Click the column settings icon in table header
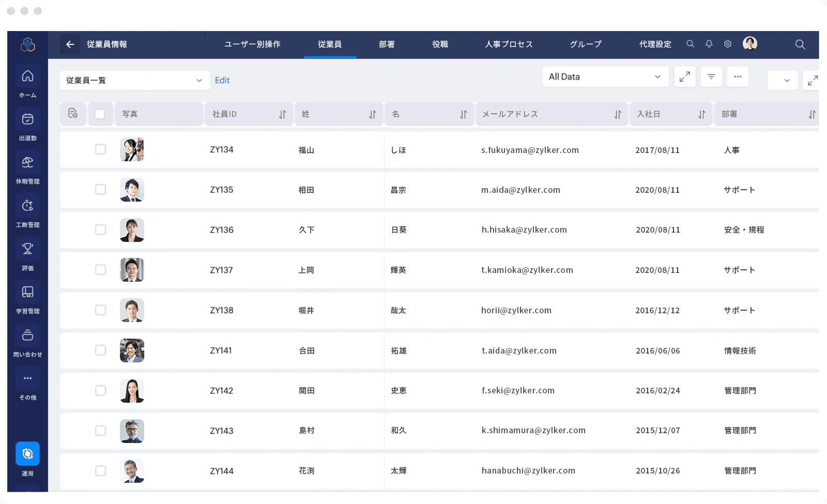The image size is (827, 504). [73, 114]
